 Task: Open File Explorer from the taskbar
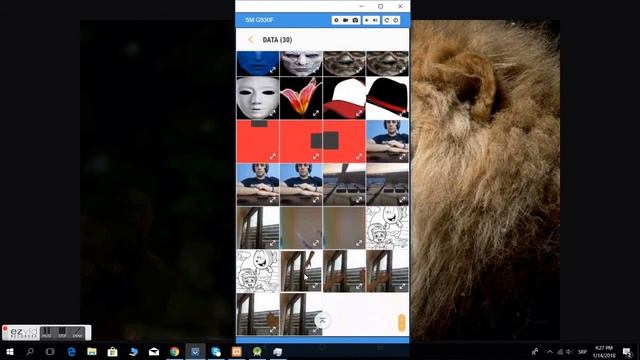pyautogui.click(x=92, y=351)
